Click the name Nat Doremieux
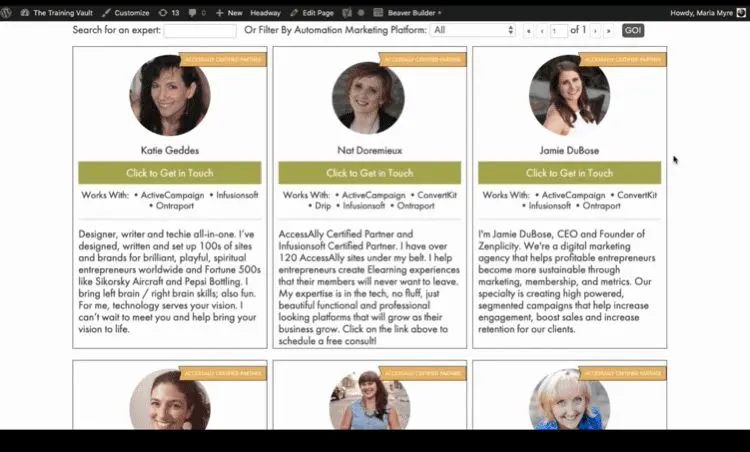The width and height of the screenshot is (750, 452). [x=370, y=150]
